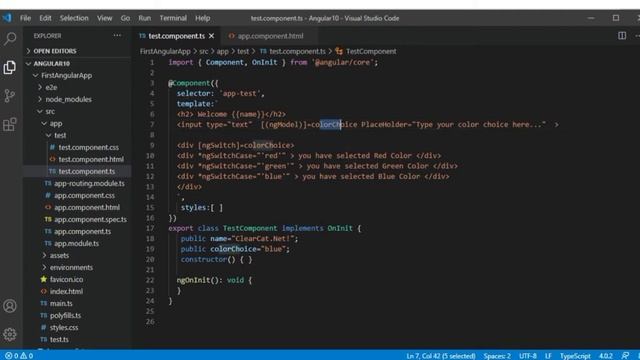Change file encoding UTF-8
640x360 pixels.
[528, 356]
